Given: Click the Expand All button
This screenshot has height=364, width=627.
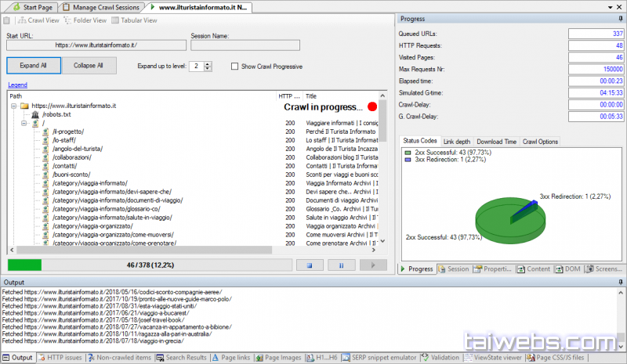Looking at the screenshot, I should [34, 66].
